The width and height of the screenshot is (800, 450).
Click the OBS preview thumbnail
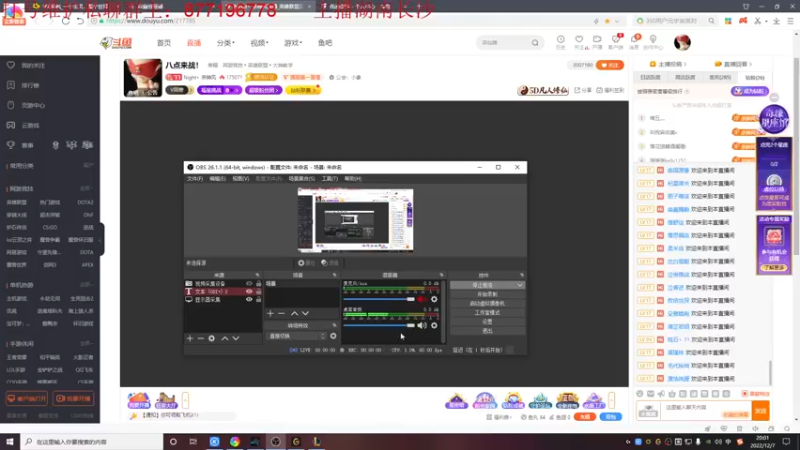pos(356,220)
